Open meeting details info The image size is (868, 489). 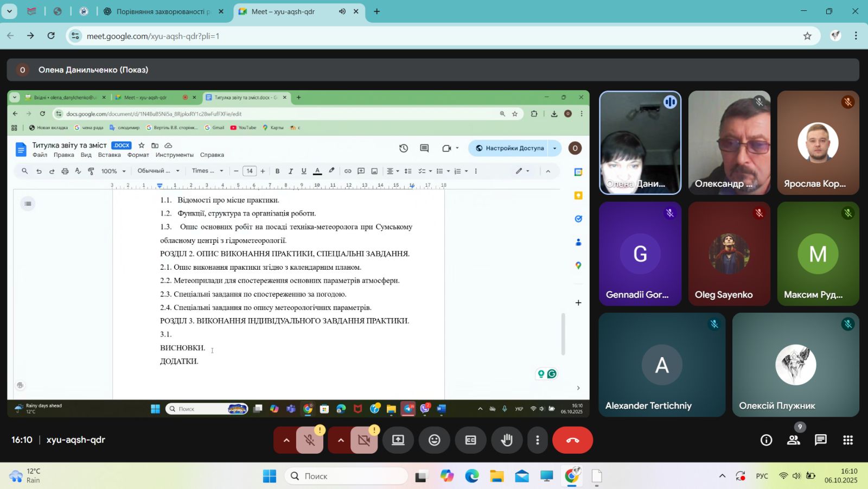pyautogui.click(x=766, y=440)
